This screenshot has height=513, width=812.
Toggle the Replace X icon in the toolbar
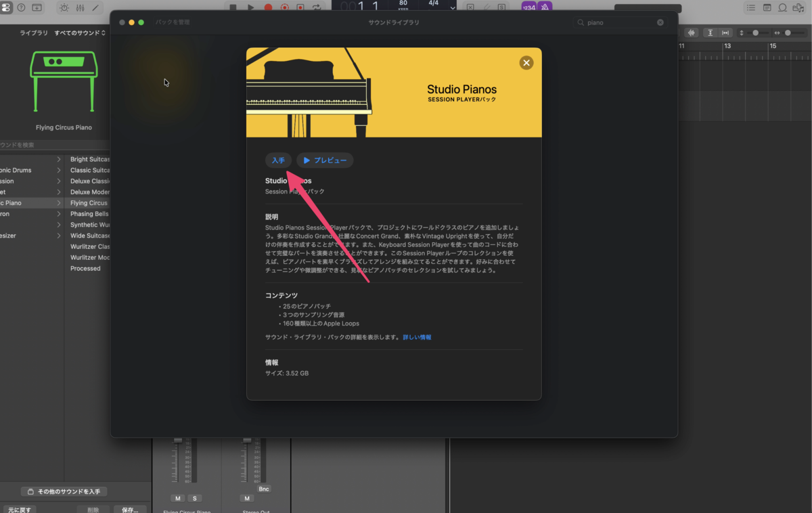click(470, 7)
